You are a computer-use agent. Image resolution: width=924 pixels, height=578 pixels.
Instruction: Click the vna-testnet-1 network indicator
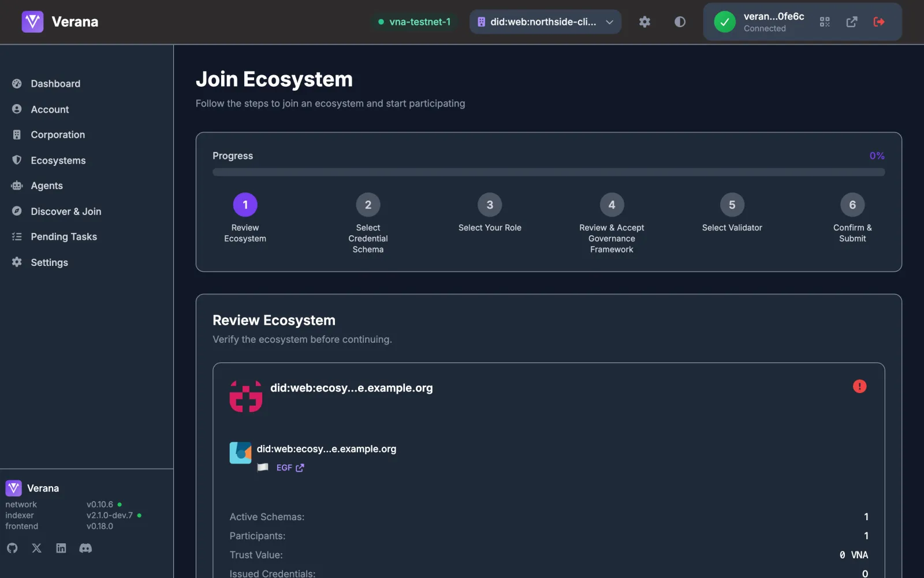(x=414, y=22)
